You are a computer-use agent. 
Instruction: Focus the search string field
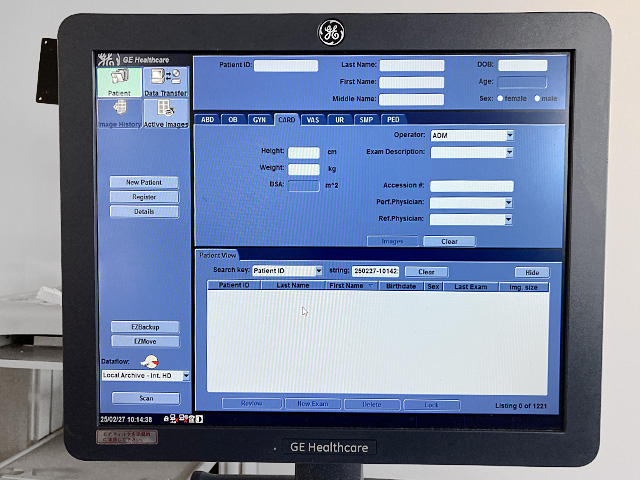pos(375,271)
